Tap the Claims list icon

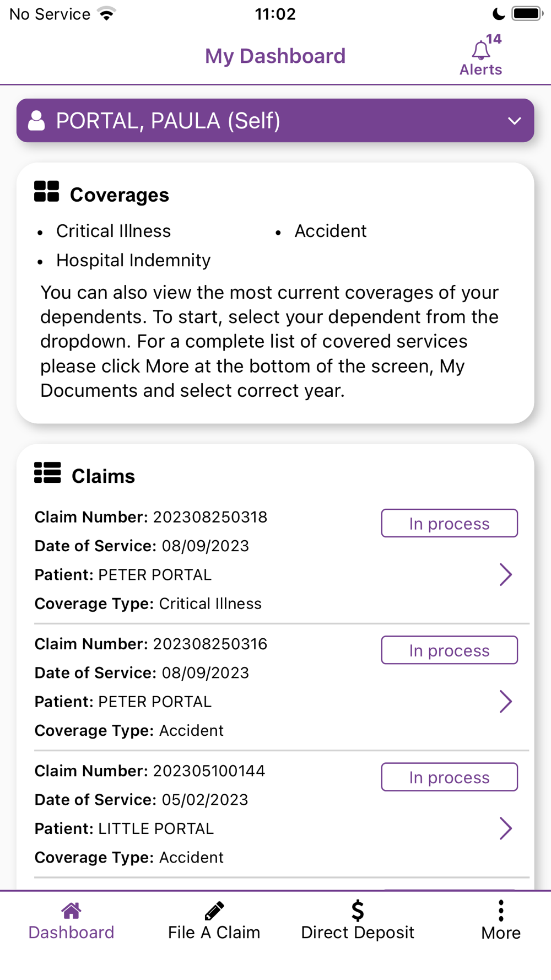pyautogui.click(x=47, y=473)
